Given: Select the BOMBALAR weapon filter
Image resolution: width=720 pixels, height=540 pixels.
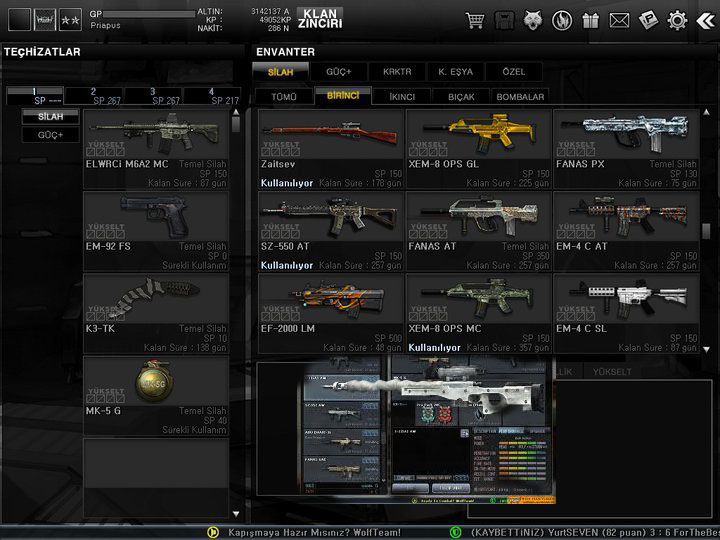Looking at the screenshot, I should [x=520, y=96].
